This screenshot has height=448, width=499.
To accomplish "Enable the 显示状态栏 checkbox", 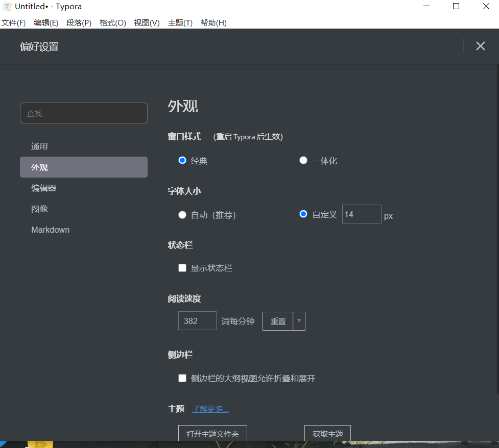I will coord(182,268).
